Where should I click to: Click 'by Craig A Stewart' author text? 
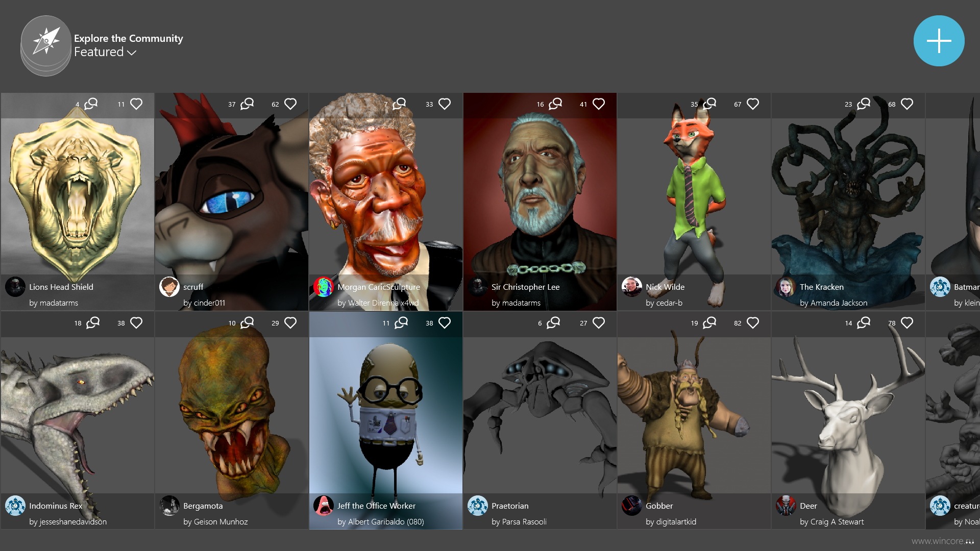click(832, 522)
